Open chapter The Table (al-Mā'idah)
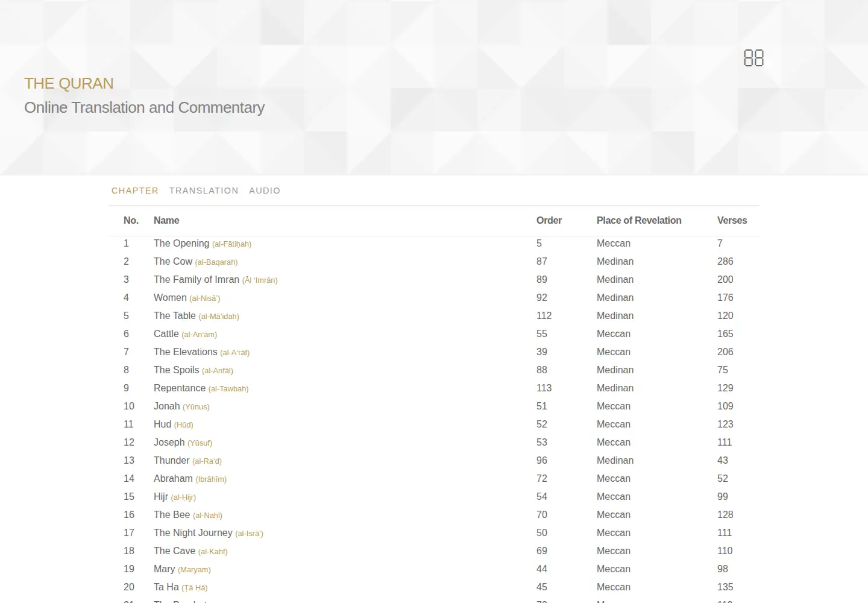 pos(197,316)
